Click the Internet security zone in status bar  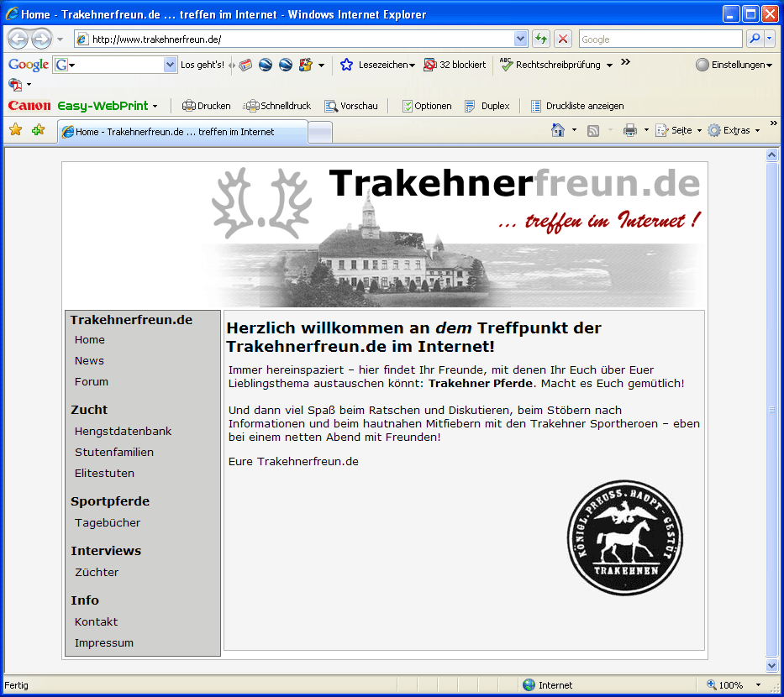pyautogui.click(x=548, y=685)
